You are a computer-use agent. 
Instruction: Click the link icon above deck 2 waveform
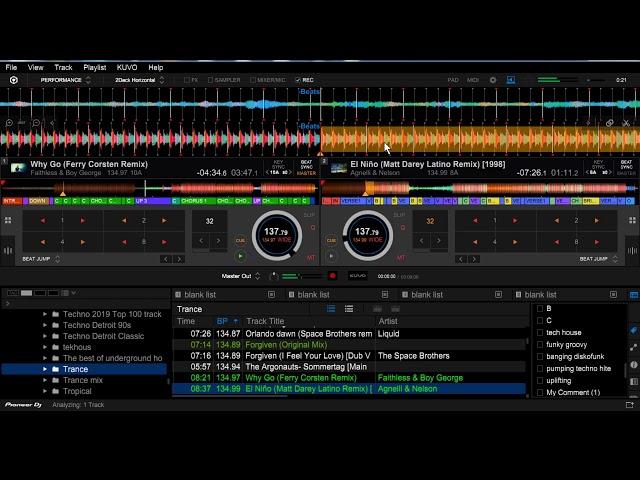[609, 122]
